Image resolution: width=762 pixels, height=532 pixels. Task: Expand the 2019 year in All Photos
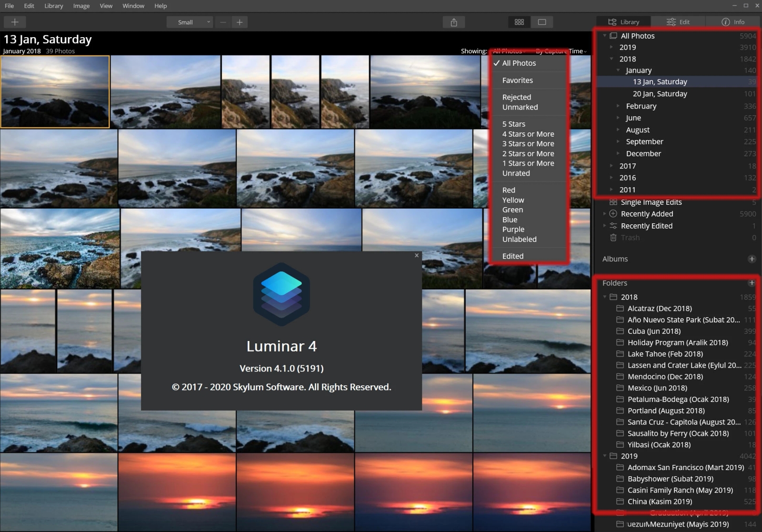tap(612, 47)
